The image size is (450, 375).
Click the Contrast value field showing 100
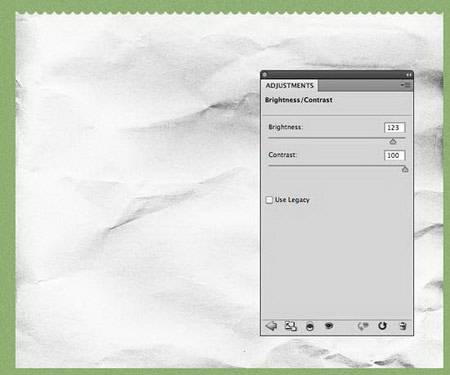(394, 155)
